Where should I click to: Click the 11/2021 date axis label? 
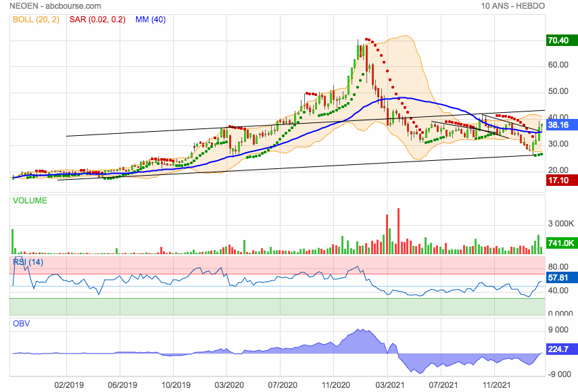[x=496, y=385]
